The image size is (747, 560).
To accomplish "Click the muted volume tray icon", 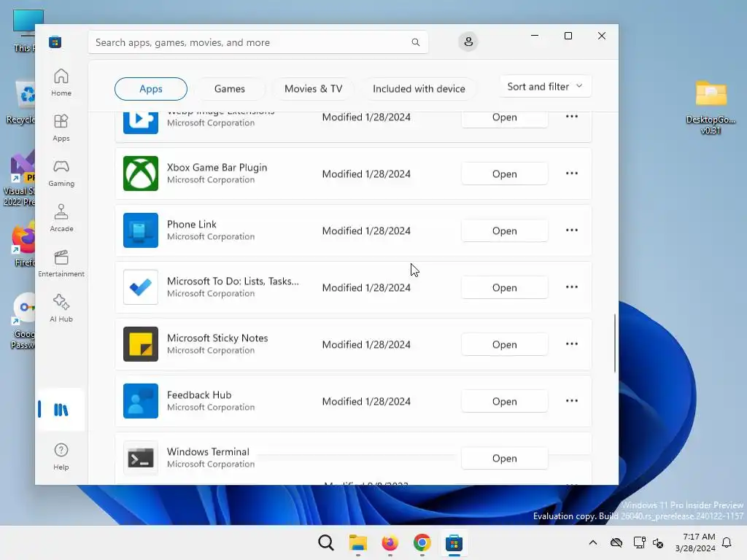I will click(658, 542).
